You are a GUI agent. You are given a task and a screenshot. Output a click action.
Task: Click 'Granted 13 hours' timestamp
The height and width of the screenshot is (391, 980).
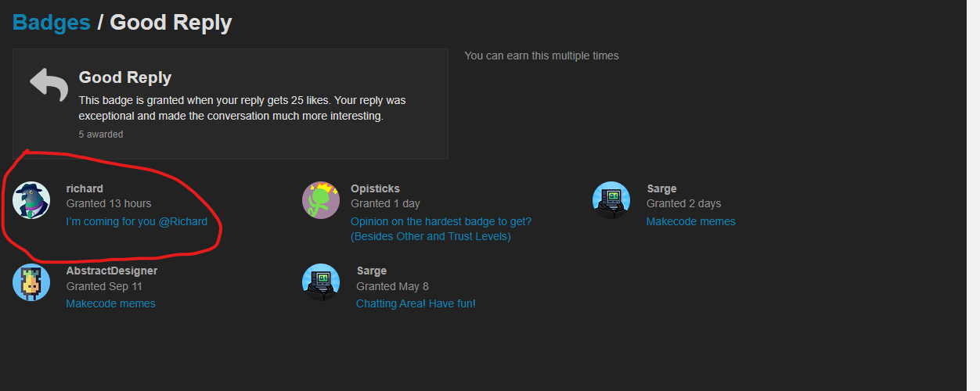tap(109, 203)
